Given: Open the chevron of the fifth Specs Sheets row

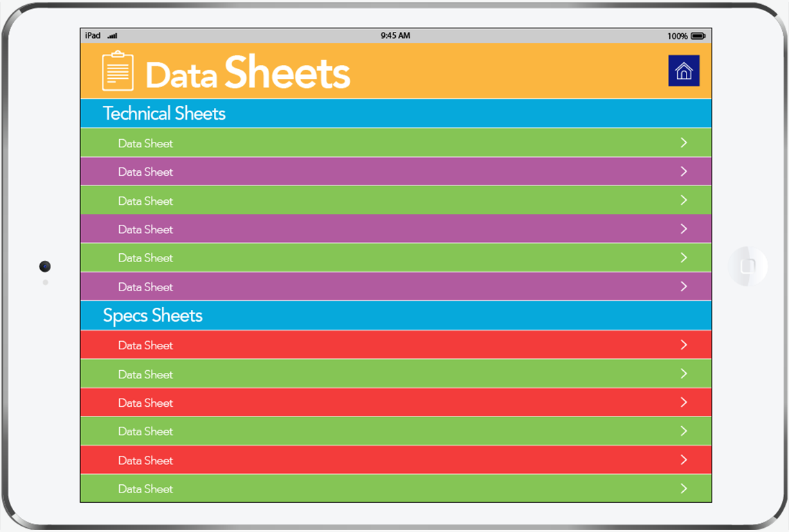Looking at the screenshot, I should [x=684, y=459].
